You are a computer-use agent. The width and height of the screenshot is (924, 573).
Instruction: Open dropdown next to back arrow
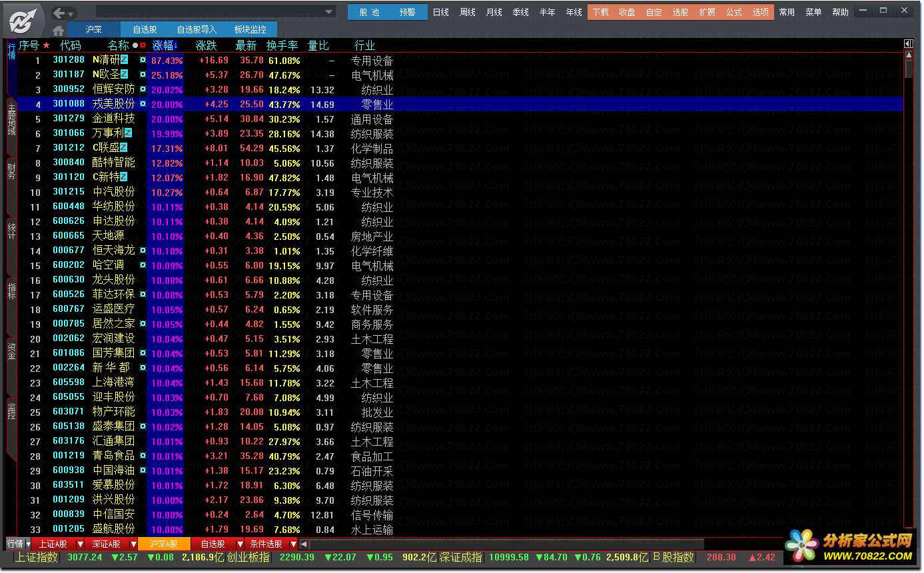71,13
